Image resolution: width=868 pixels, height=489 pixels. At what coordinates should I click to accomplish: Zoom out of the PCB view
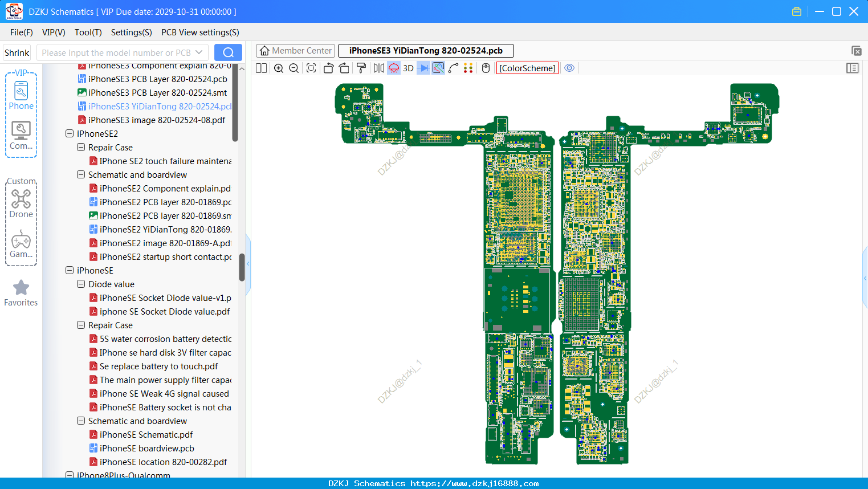294,68
